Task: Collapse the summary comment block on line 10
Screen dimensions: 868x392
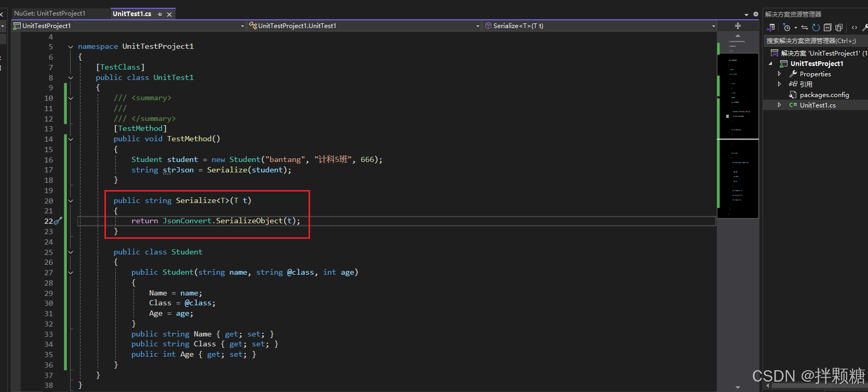Action: pos(71,98)
